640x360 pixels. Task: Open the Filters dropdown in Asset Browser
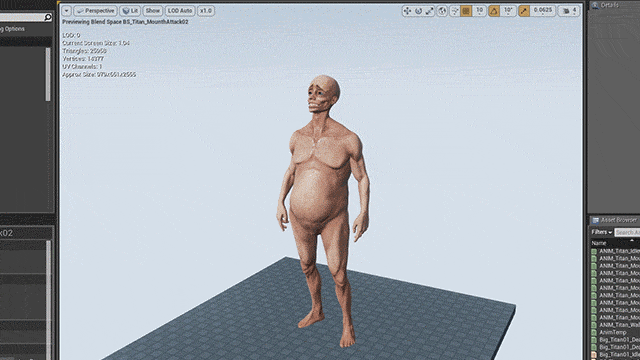[x=602, y=232]
